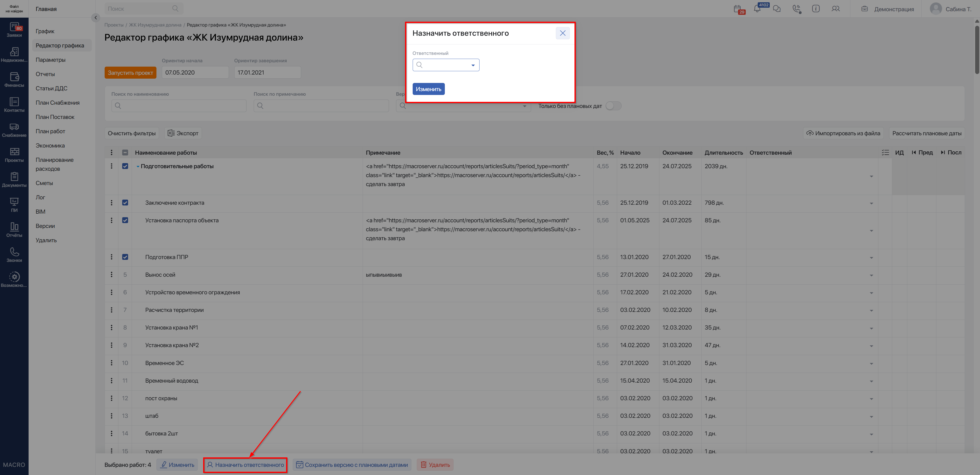The width and height of the screenshot is (980, 475).
Task: Collapse the Подготовительные работы group
Action: coord(138,166)
